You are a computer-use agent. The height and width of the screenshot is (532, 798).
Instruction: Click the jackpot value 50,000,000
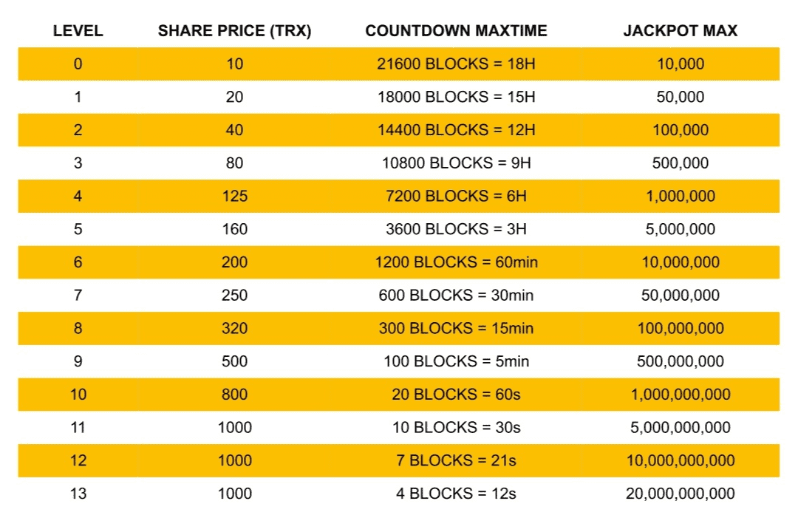(x=680, y=296)
